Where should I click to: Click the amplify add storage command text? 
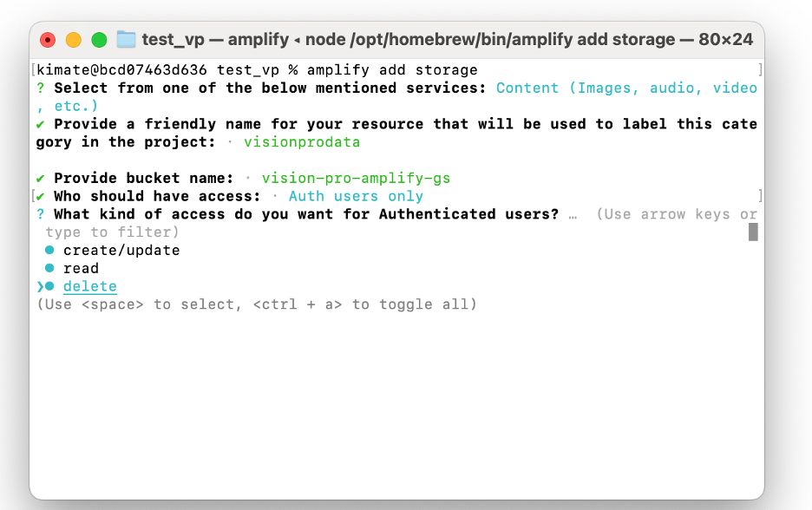click(392, 70)
